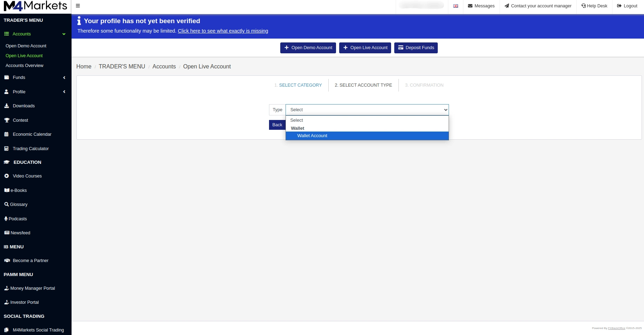
Task: Open the Trading Calculator
Action: (31, 148)
